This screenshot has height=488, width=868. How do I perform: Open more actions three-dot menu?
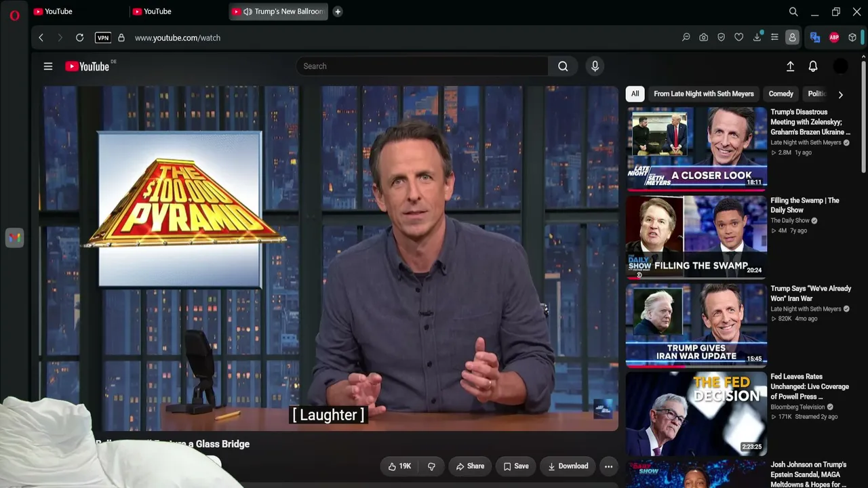[x=608, y=466]
